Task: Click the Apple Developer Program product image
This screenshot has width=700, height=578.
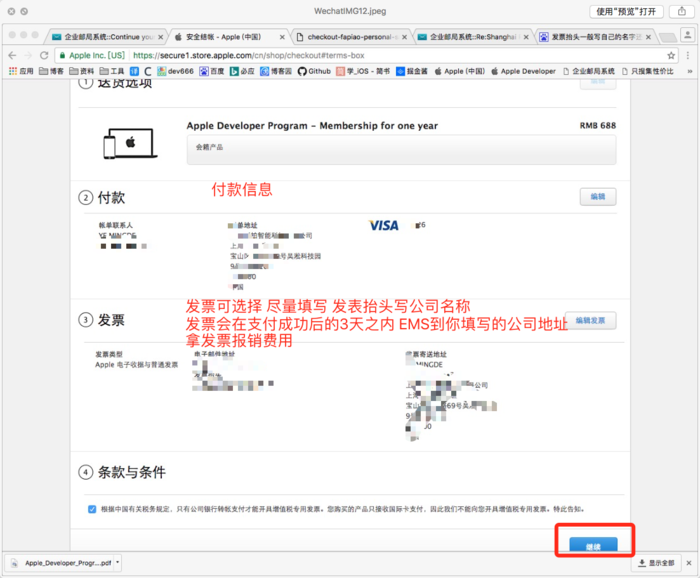Action: 130,143
